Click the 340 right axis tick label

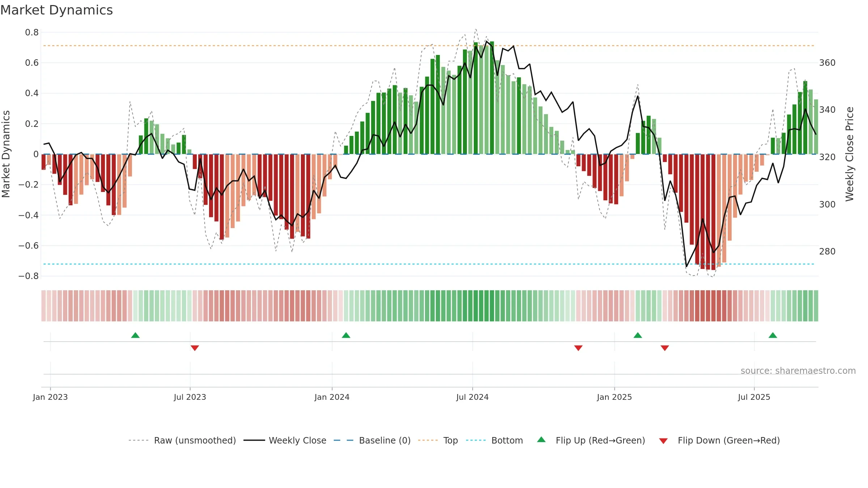click(827, 110)
